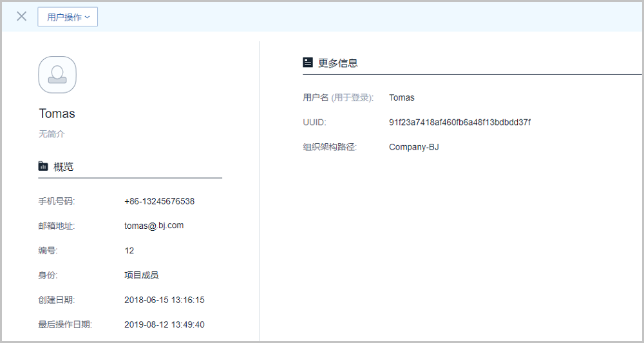Click the Company-BJ organization path
This screenshot has height=343, width=644.
[x=413, y=147]
